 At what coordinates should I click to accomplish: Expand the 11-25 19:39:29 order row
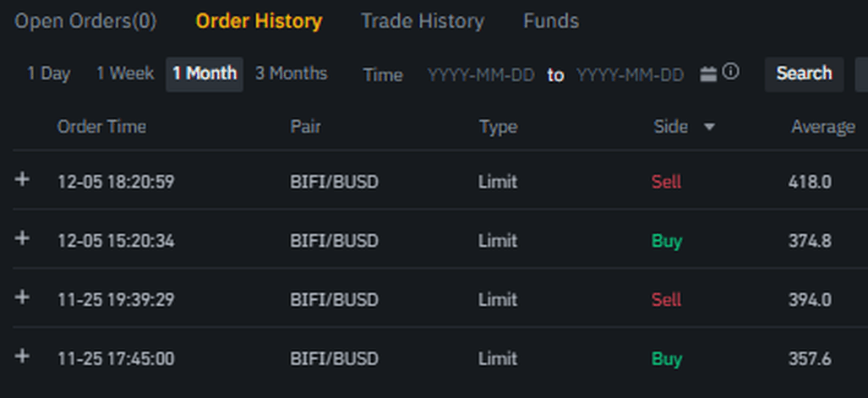(x=23, y=297)
